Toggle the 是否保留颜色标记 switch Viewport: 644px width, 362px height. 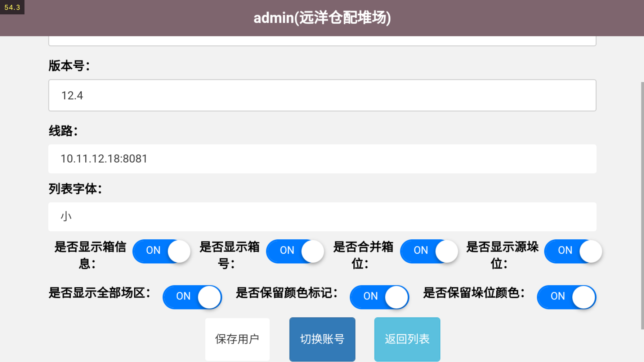pyautogui.click(x=379, y=297)
